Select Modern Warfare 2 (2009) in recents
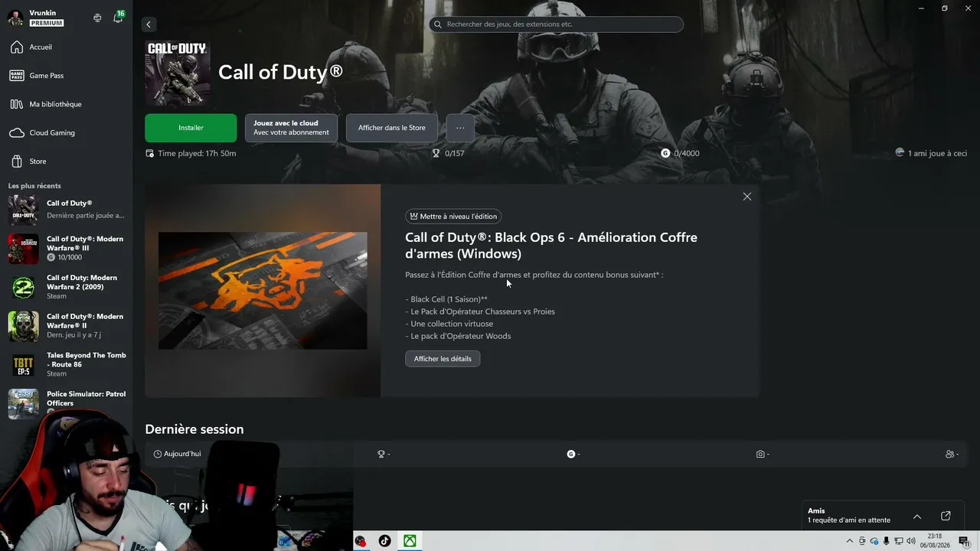The width and height of the screenshot is (980, 551). (x=66, y=287)
